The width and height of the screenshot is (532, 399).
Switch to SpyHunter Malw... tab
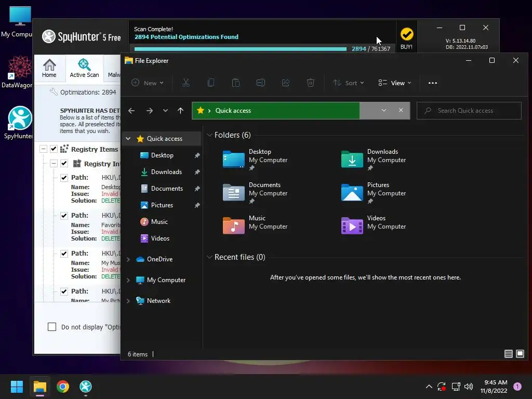tap(113, 68)
